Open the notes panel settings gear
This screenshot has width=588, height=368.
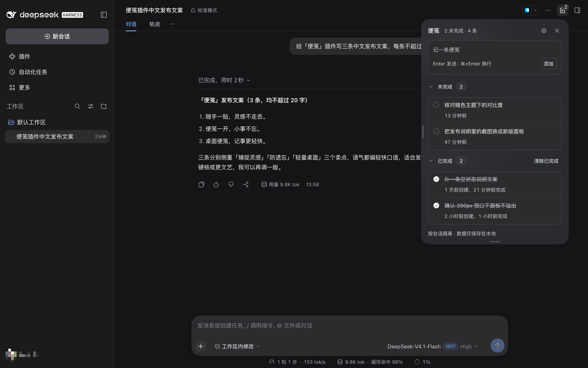[544, 31]
